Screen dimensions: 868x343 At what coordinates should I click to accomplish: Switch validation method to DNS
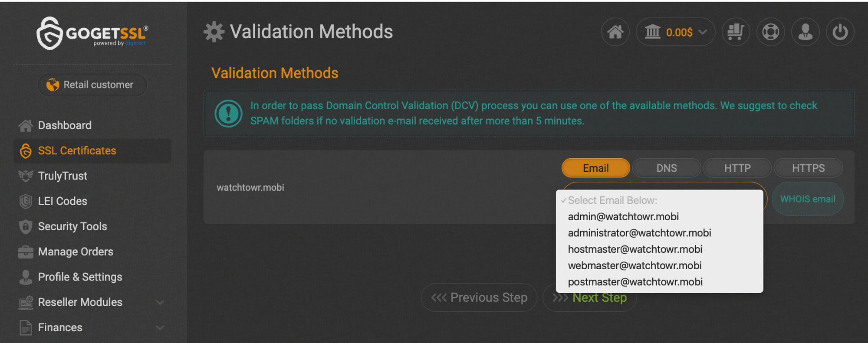666,168
